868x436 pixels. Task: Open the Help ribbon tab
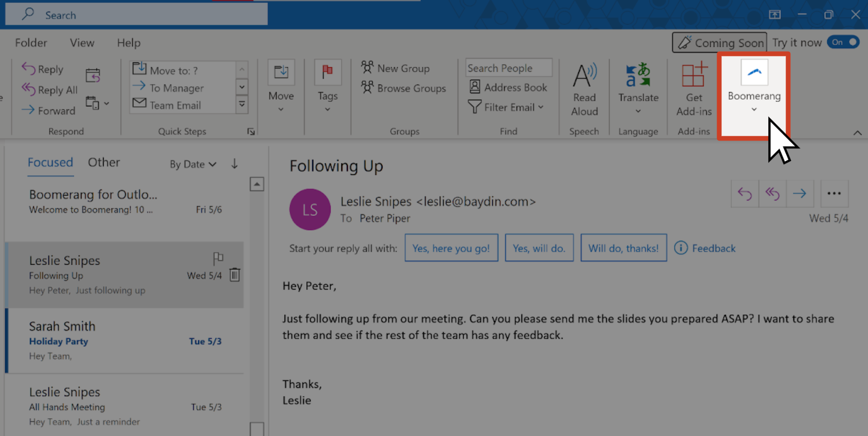128,43
